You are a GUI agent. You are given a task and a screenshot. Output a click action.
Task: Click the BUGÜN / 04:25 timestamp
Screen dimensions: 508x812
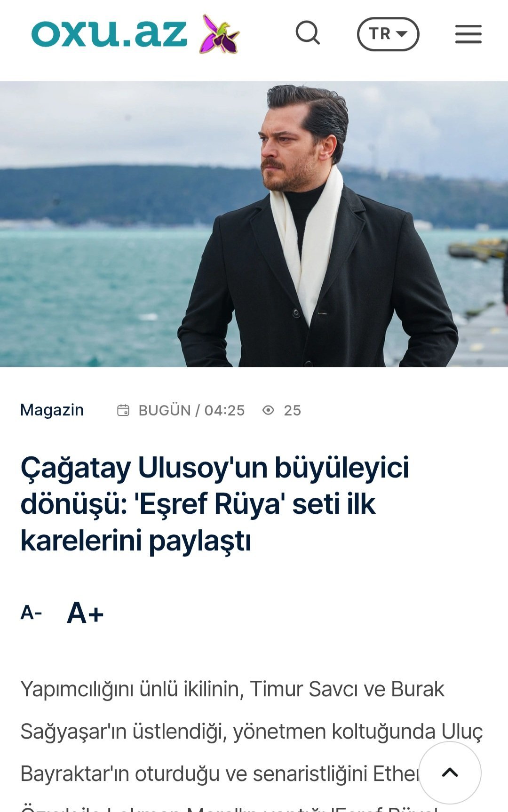click(191, 410)
